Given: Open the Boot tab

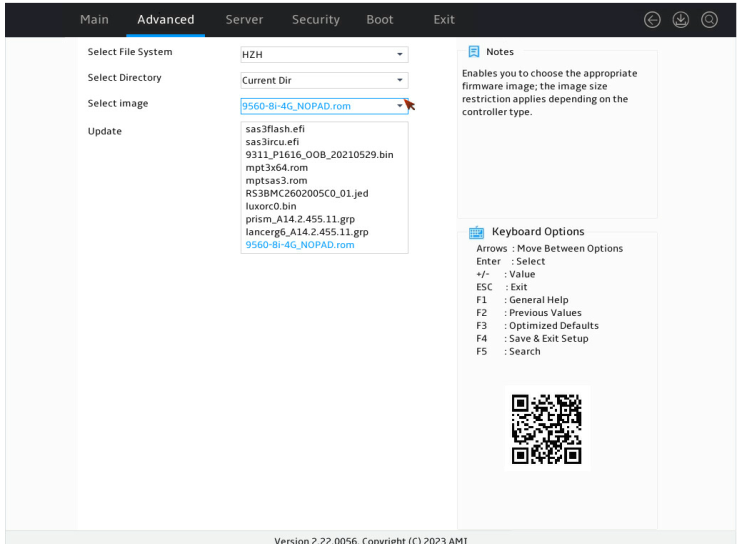Looking at the screenshot, I should pyautogui.click(x=379, y=20).
